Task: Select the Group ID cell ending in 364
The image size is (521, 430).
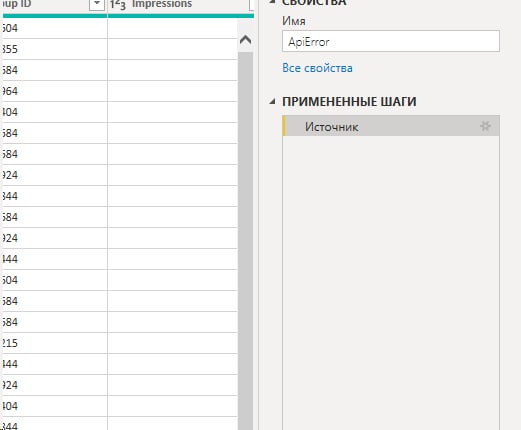Action: (x=54, y=91)
